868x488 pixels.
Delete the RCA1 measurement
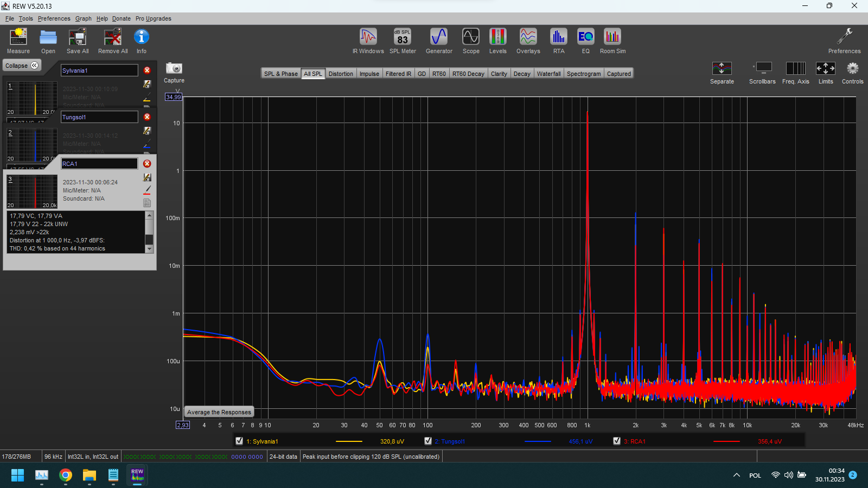click(x=147, y=164)
